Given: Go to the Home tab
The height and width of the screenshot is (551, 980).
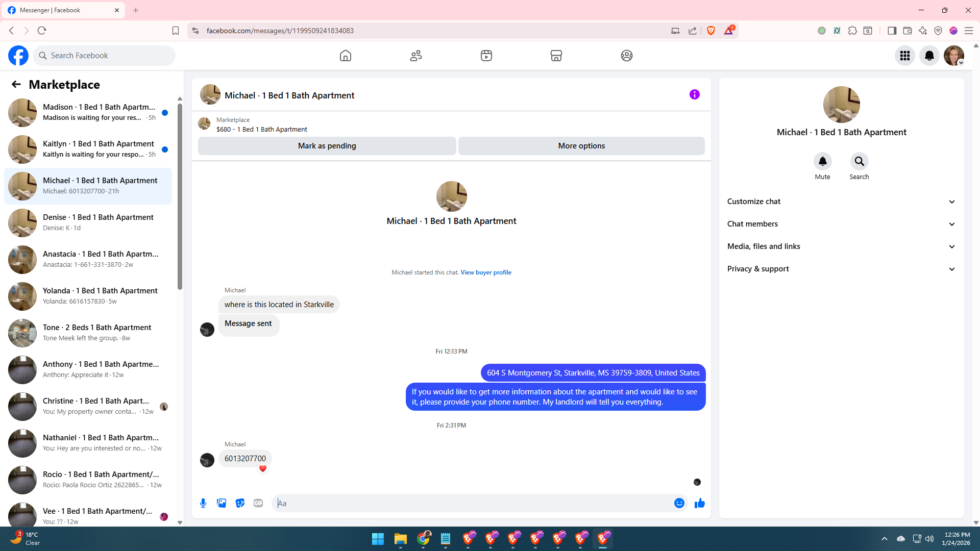Looking at the screenshot, I should click(x=346, y=56).
